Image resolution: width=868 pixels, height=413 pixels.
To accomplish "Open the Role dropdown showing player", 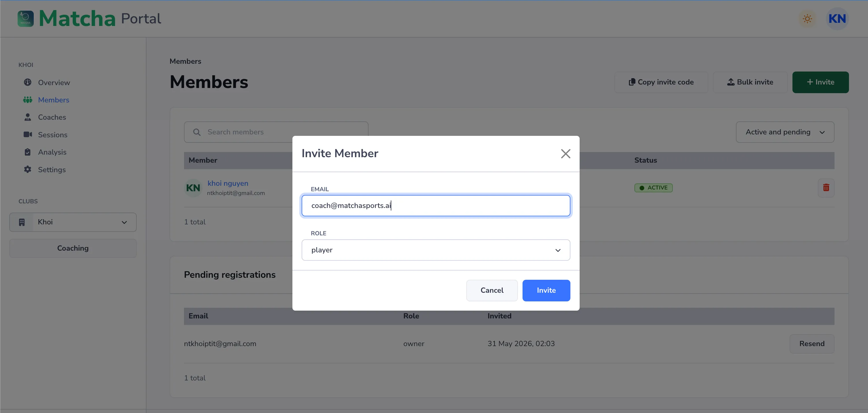I will pos(436,250).
